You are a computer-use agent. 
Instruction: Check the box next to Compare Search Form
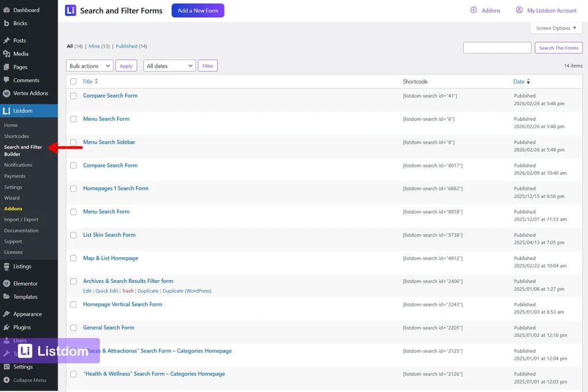(x=73, y=96)
